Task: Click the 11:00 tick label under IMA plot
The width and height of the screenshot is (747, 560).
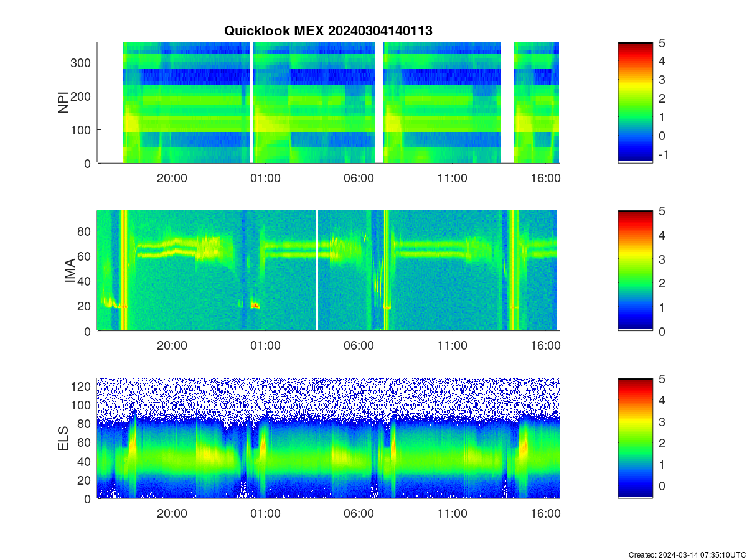Action: (453, 346)
